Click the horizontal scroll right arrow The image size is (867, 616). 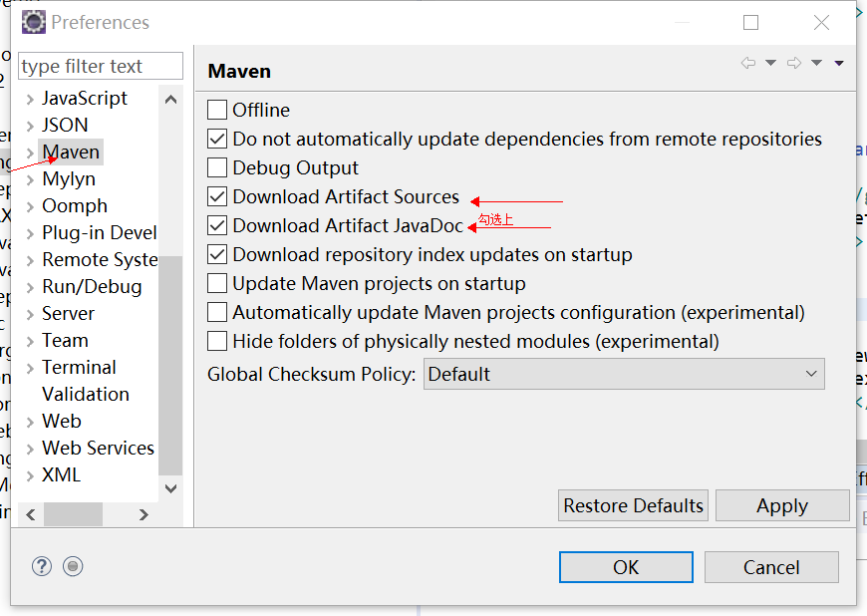(x=144, y=514)
